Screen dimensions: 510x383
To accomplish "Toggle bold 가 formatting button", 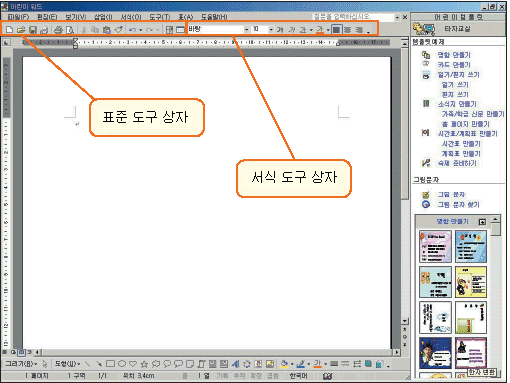I will [x=280, y=30].
